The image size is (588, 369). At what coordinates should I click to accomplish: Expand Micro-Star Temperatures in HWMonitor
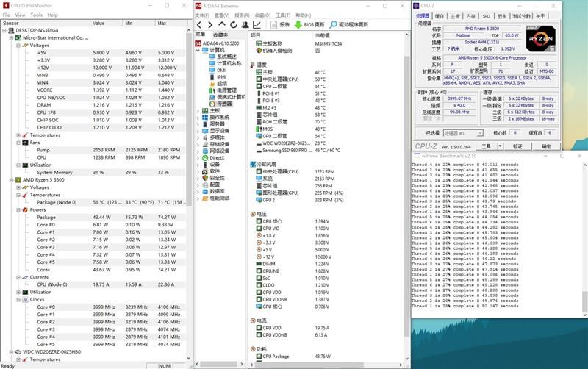(x=18, y=135)
